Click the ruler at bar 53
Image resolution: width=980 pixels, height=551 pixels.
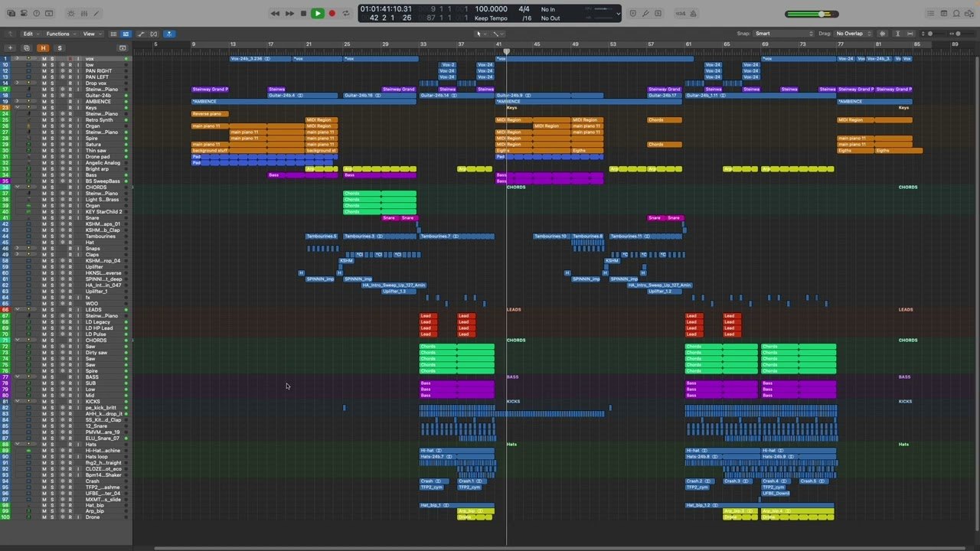[612, 44]
